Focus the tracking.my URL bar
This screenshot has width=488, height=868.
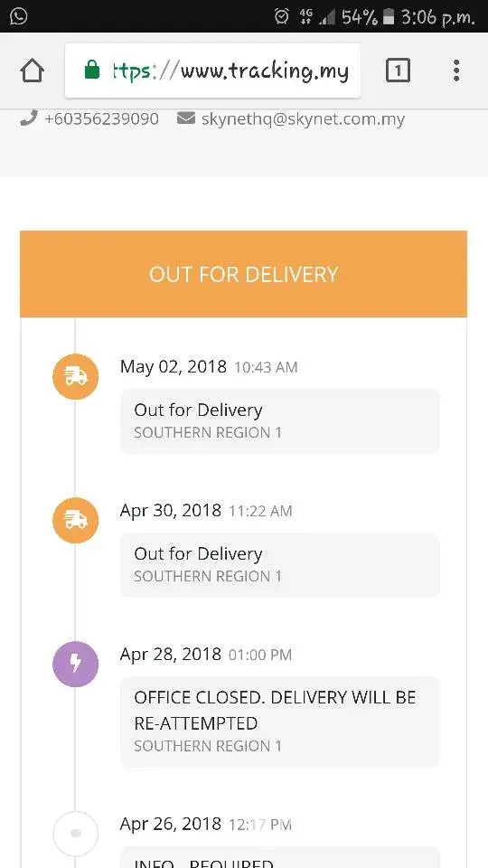point(212,71)
